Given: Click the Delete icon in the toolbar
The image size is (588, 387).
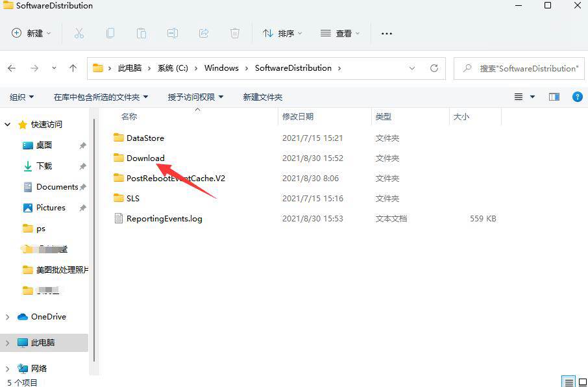Looking at the screenshot, I should (234, 33).
